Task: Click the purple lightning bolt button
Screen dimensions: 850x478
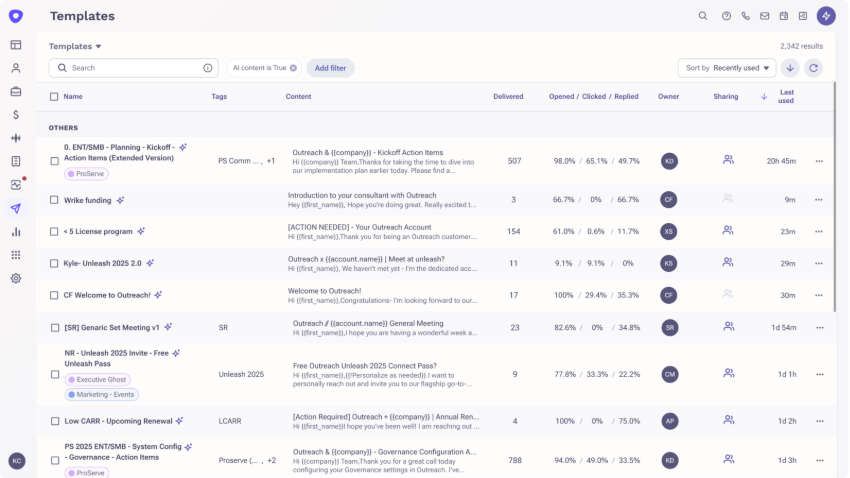Action: click(x=826, y=16)
